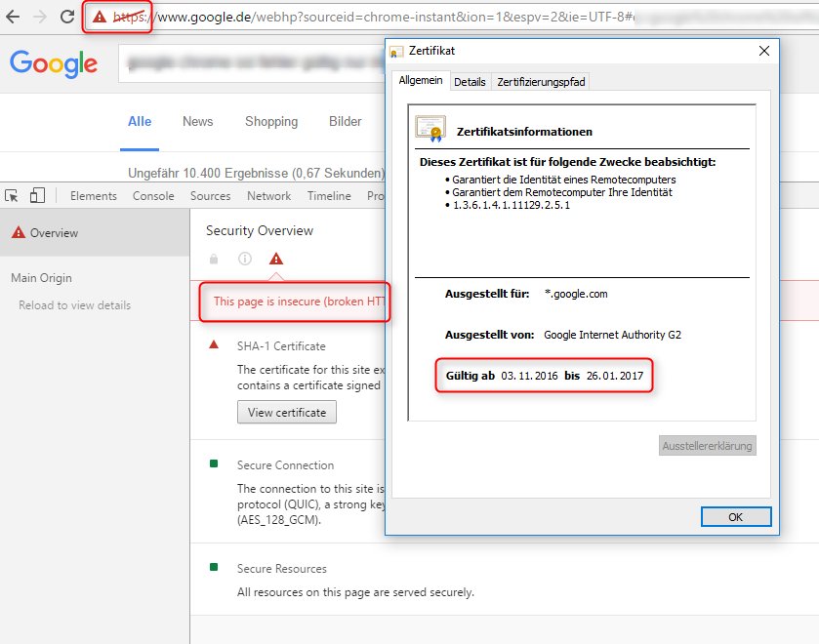Click the Security Overview title
The height and width of the screenshot is (644, 819).
(x=259, y=231)
